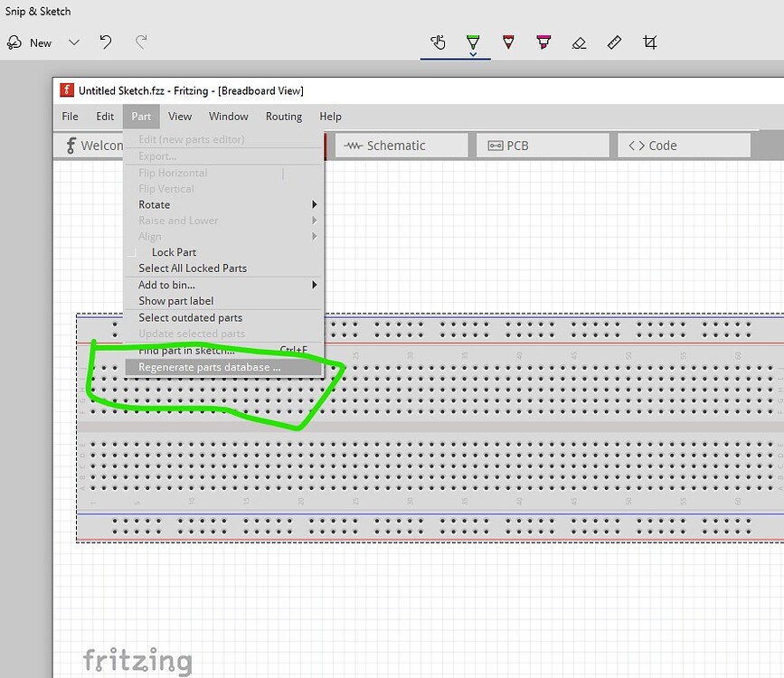Select the green ballpoint pen tool
The height and width of the screenshot is (678, 784).
tap(473, 42)
